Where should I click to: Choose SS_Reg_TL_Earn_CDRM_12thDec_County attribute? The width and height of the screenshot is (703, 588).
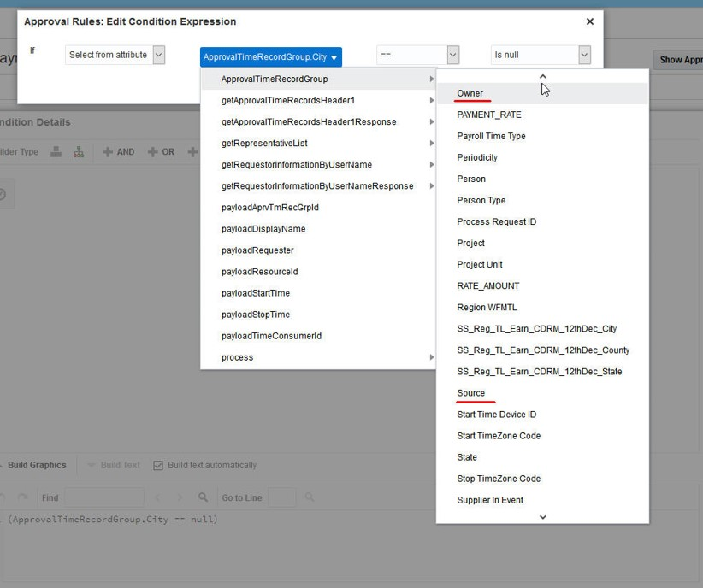point(542,350)
